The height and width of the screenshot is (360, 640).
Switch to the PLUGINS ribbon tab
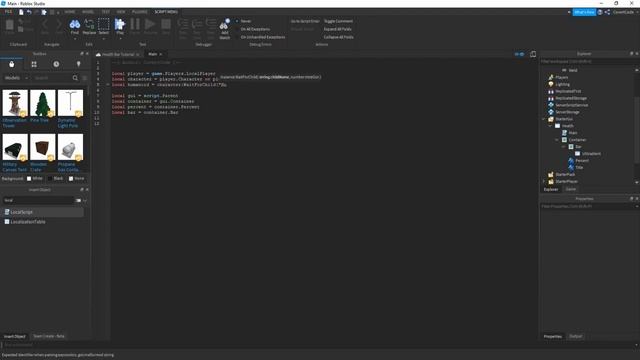[x=140, y=12]
